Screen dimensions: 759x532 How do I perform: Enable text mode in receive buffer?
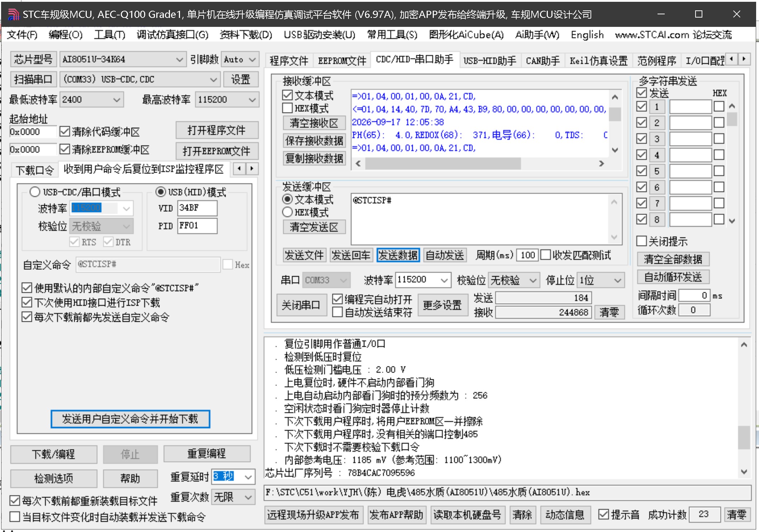point(287,95)
